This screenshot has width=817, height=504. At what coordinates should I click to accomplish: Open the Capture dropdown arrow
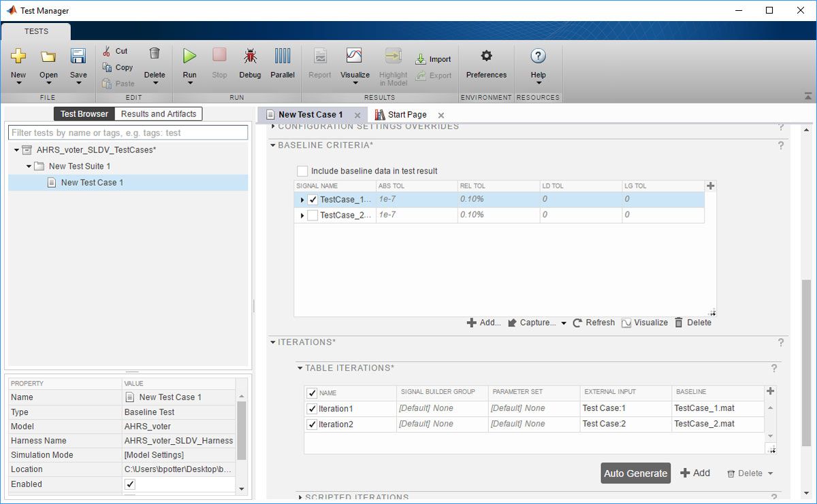tap(564, 323)
